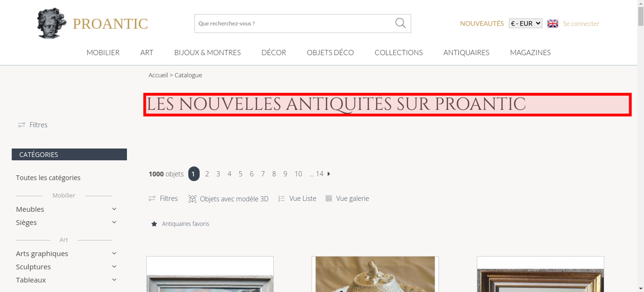Click the Antiquaires favoris star icon
Viewport: 644px width, 292px height.
point(154,224)
